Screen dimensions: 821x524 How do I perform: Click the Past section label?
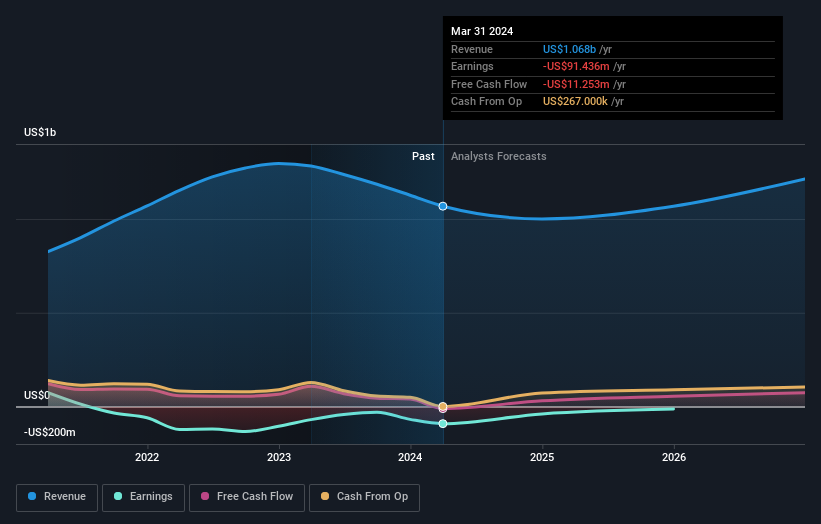(423, 157)
